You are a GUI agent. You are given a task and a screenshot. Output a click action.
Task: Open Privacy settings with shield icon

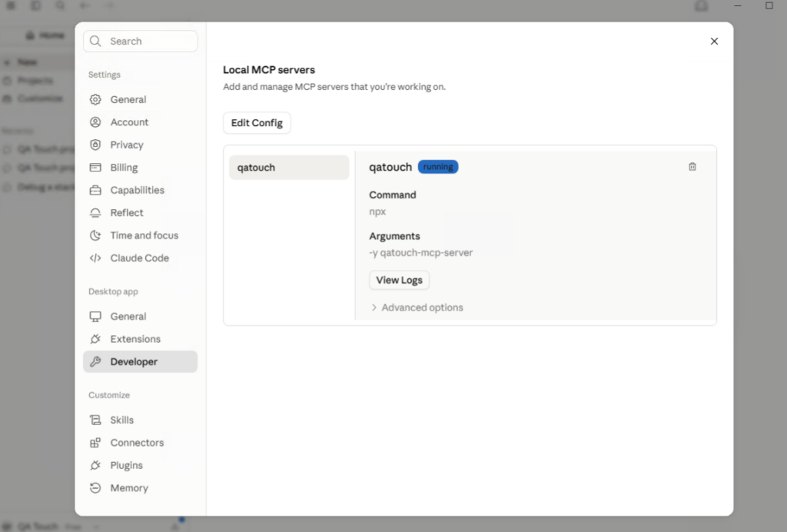click(x=140, y=145)
